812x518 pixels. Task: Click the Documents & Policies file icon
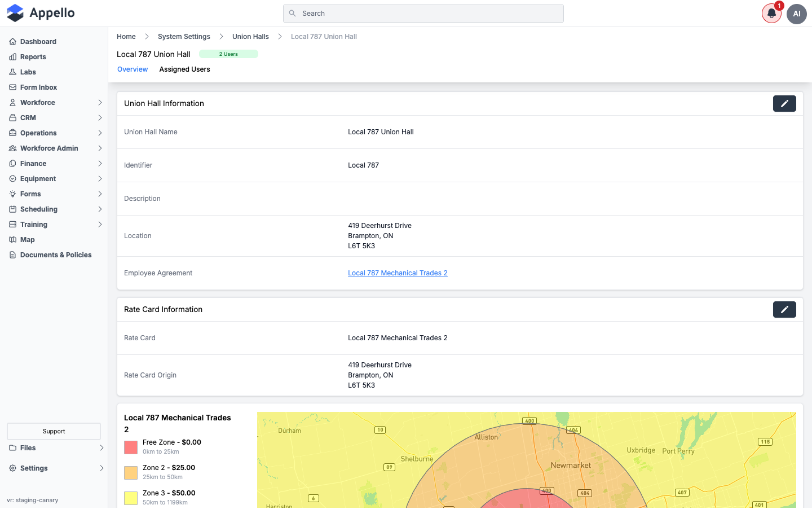pyautogui.click(x=12, y=255)
